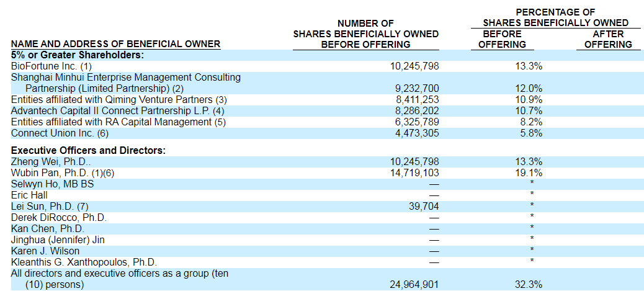Click the 5% or Greater Shareholders heading
644x291 pixels.
point(78,55)
